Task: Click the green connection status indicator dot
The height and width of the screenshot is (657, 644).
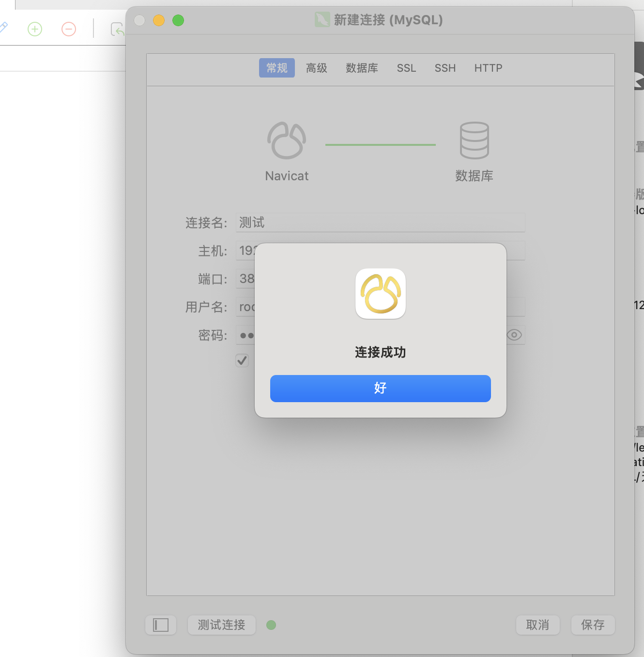Action: (271, 625)
